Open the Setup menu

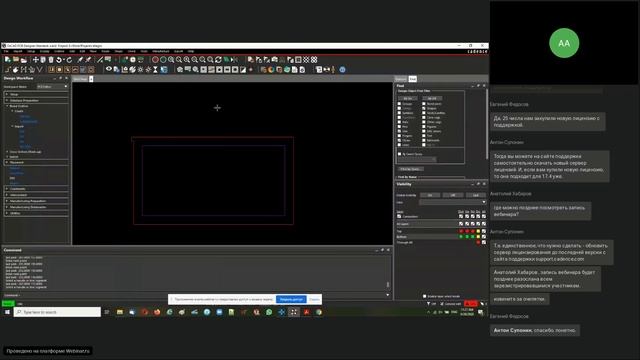point(31,51)
